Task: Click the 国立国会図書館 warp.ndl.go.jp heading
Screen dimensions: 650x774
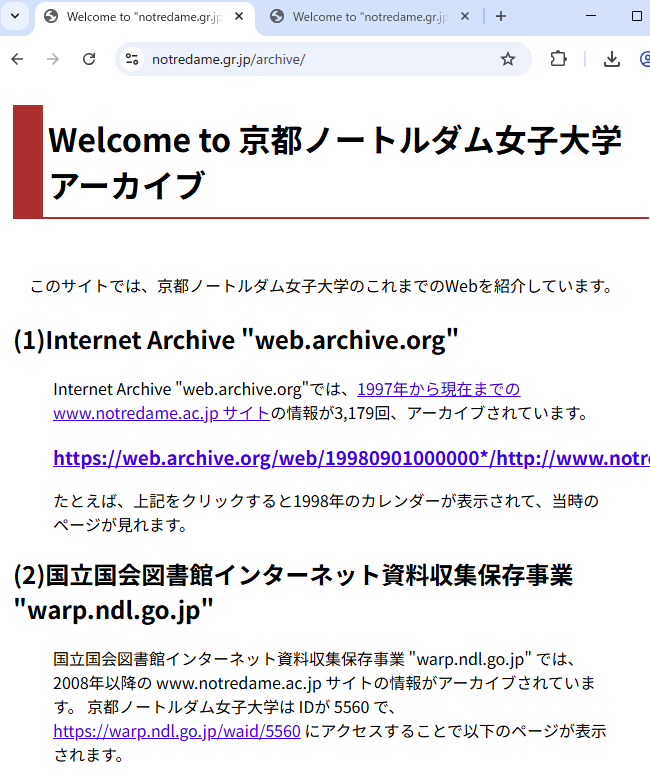Action: (x=292, y=576)
